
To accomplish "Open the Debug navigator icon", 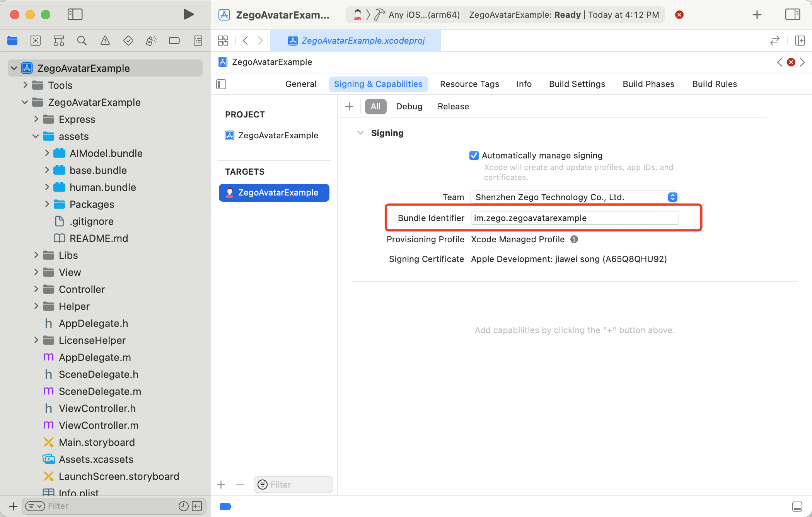I will pos(152,41).
